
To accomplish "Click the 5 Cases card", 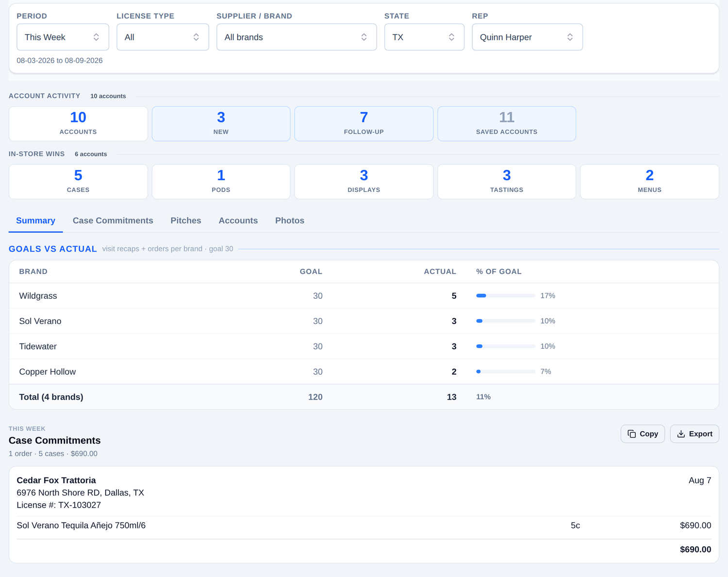I will point(78,182).
